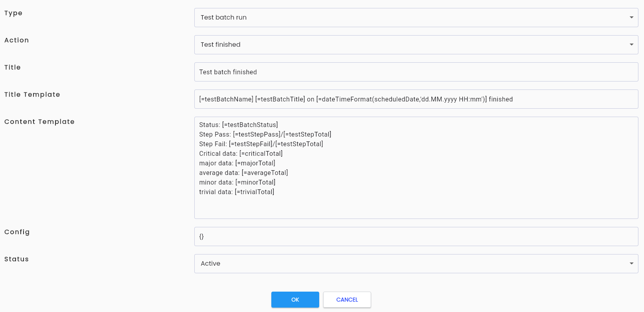Click the Step Pass line in content
Screen dimensions: 644x312
point(265,134)
